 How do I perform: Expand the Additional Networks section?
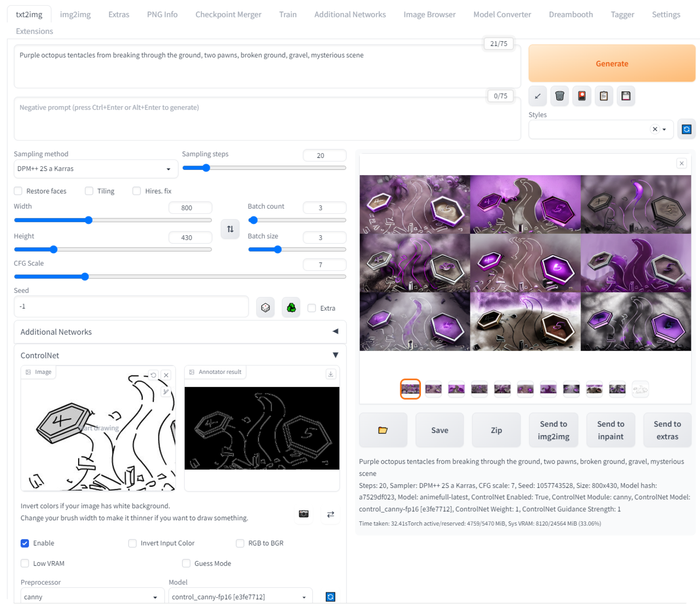click(x=180, y=332)
